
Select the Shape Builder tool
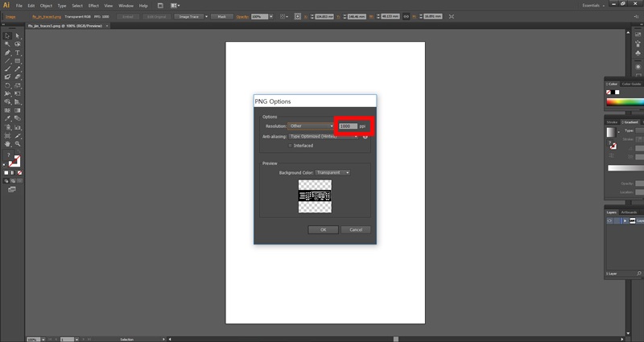click(x=7, y=102)
